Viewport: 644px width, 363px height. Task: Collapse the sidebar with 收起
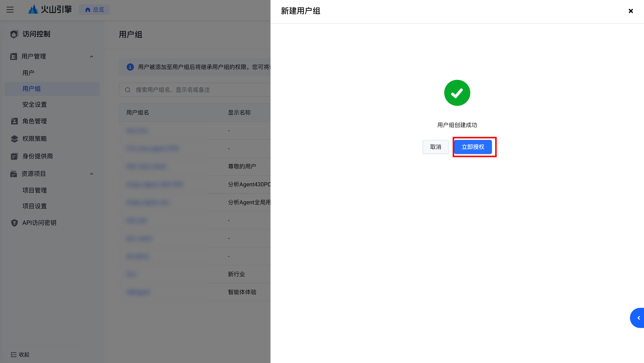tap(20, 354)
